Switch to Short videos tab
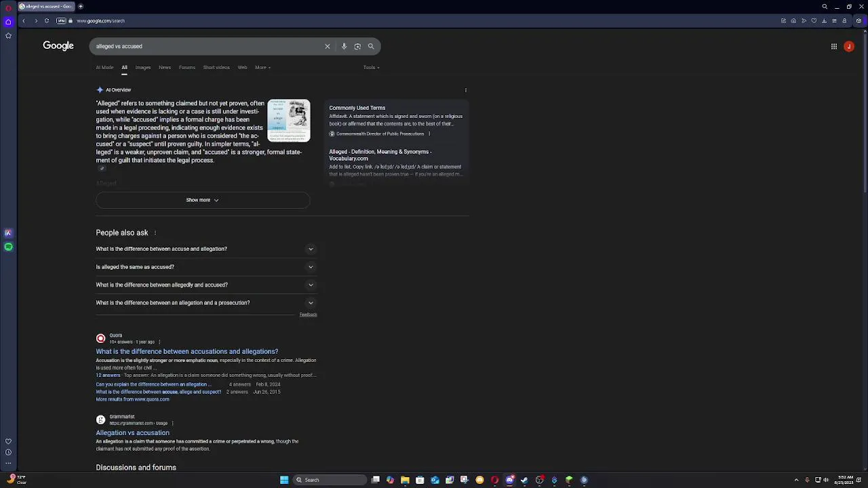The image size is (868, 488). 216,67
